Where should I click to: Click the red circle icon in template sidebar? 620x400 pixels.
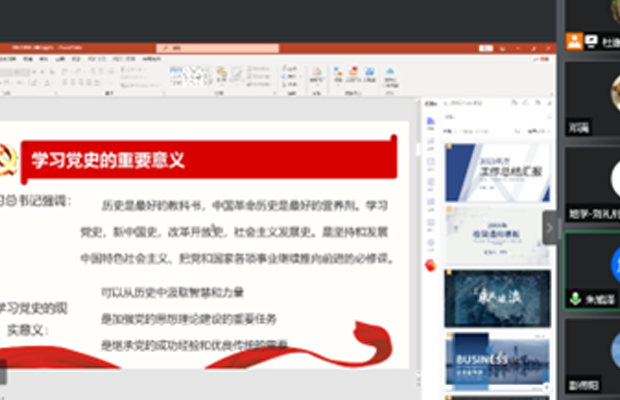[431, 264]
